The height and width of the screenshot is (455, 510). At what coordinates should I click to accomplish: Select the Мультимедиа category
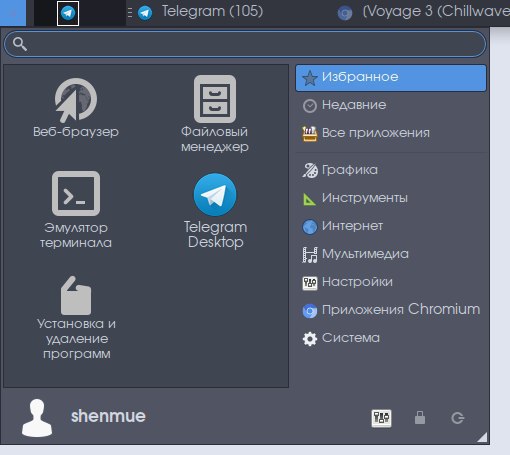tap(391, 254)
